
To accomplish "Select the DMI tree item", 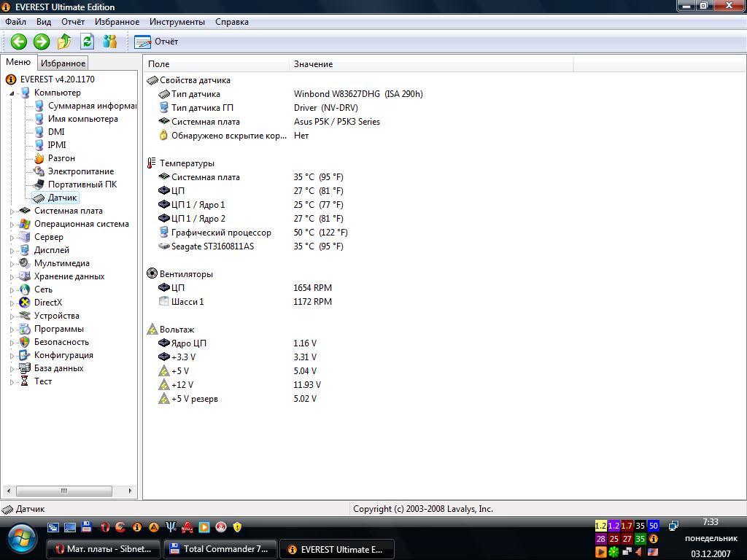I will (56, 132).
